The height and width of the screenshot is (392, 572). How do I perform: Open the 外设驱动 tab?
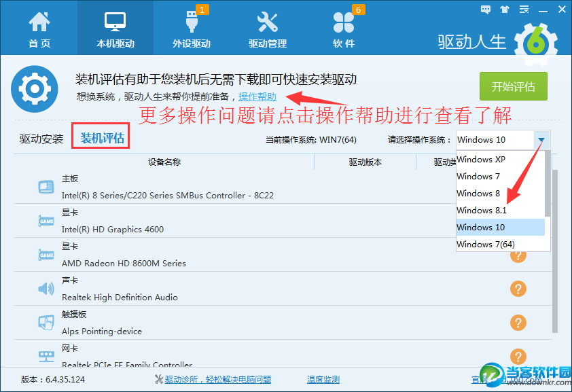click(x=192, y=29)
